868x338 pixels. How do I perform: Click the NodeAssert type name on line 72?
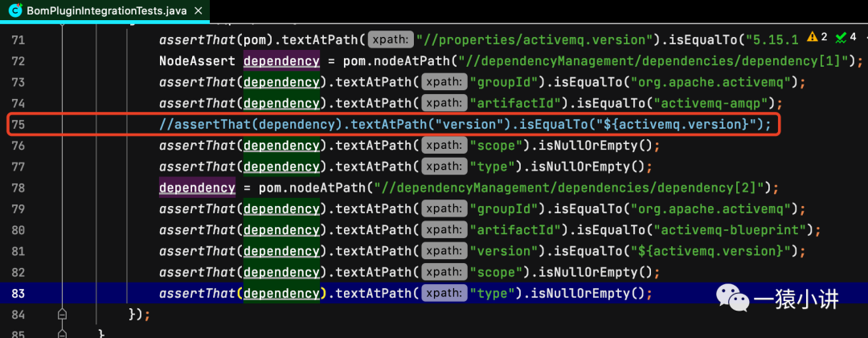point(198,61)
